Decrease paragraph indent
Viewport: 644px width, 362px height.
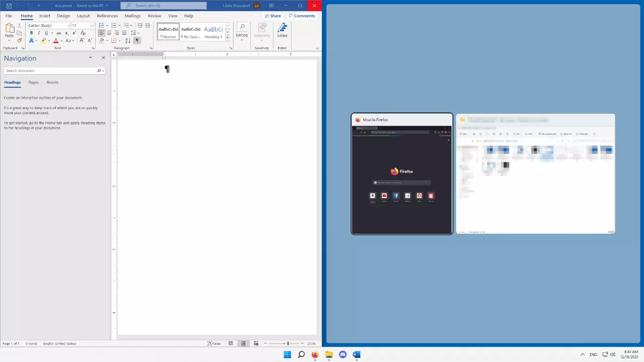140,26
